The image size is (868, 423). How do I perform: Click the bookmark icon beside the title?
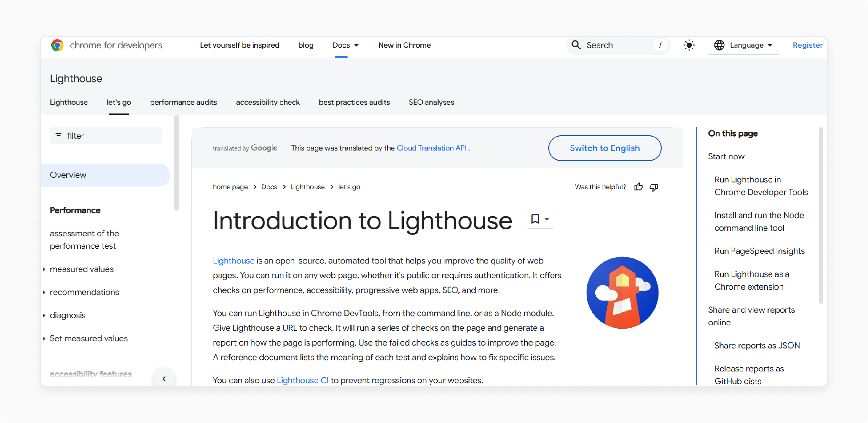(x=535, y=219)
